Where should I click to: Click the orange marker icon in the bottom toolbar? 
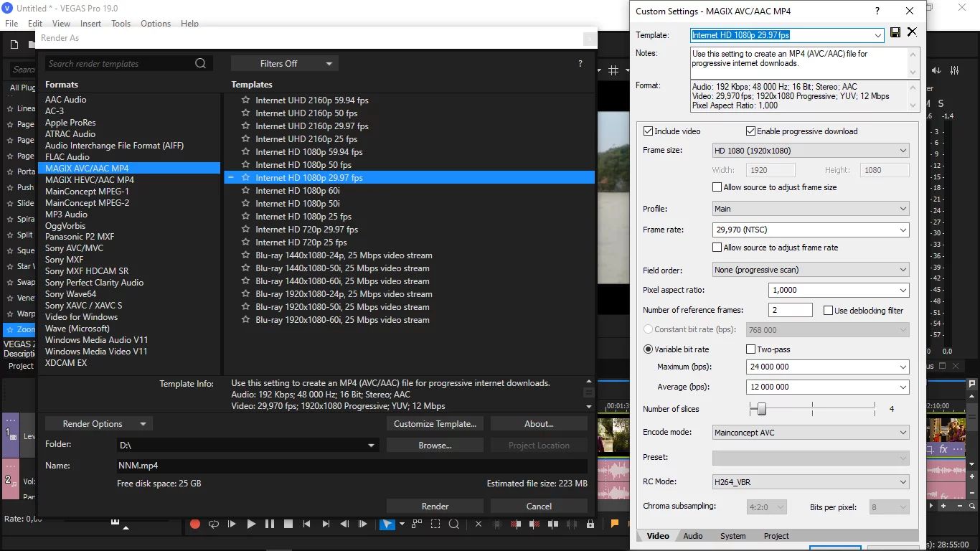point(615,524)
